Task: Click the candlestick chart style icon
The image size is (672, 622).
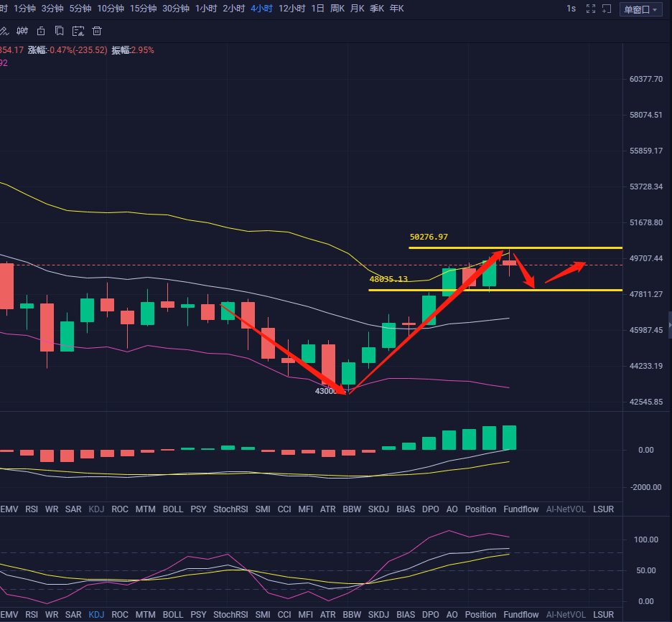Action: click(22, 31)
